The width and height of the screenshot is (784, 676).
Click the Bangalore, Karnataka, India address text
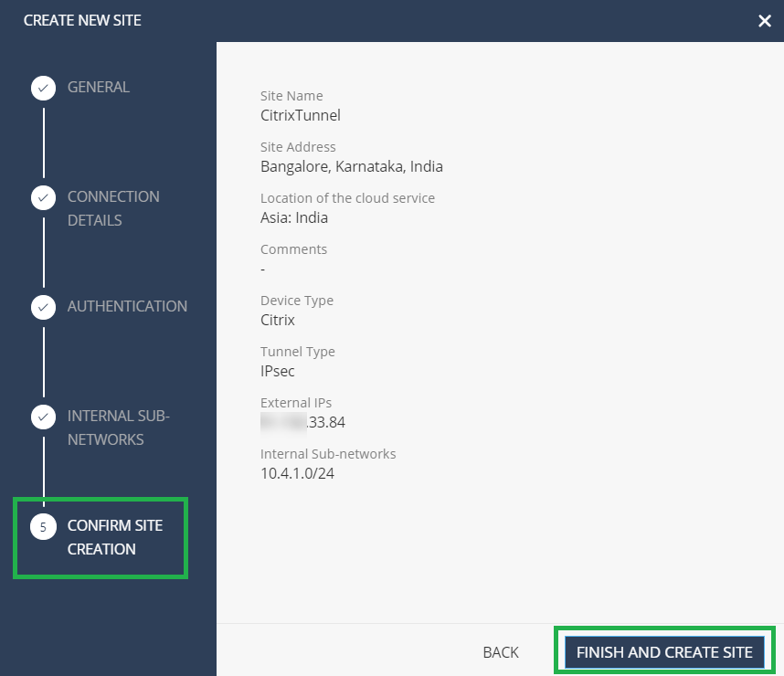tap(352, 166)
